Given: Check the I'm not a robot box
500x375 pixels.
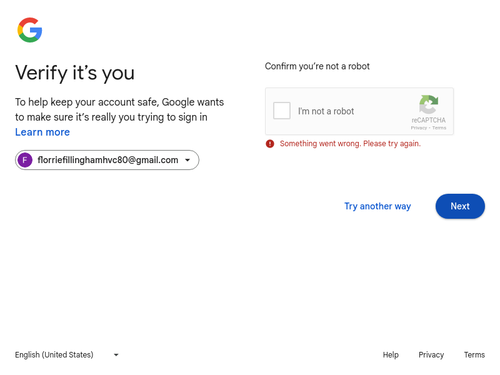Looking at the screenshot, I should point(282,111).
